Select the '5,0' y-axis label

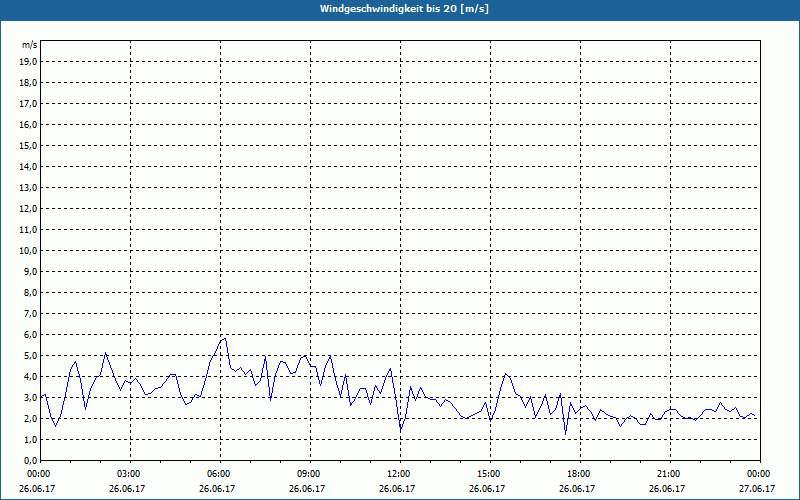(x=30, y=356)
